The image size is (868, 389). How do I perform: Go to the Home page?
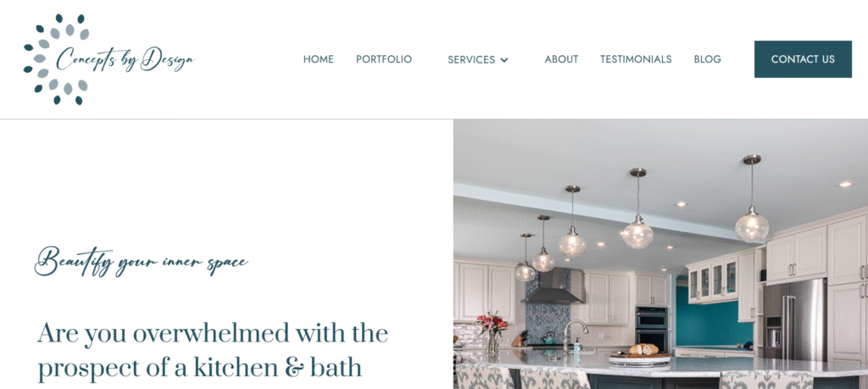319,59
